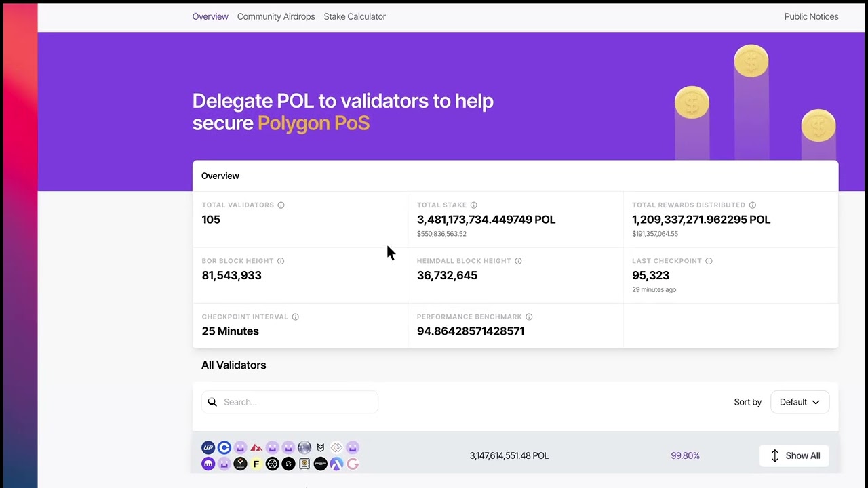Click the 105 total validators value

click(x=211, y=220)
